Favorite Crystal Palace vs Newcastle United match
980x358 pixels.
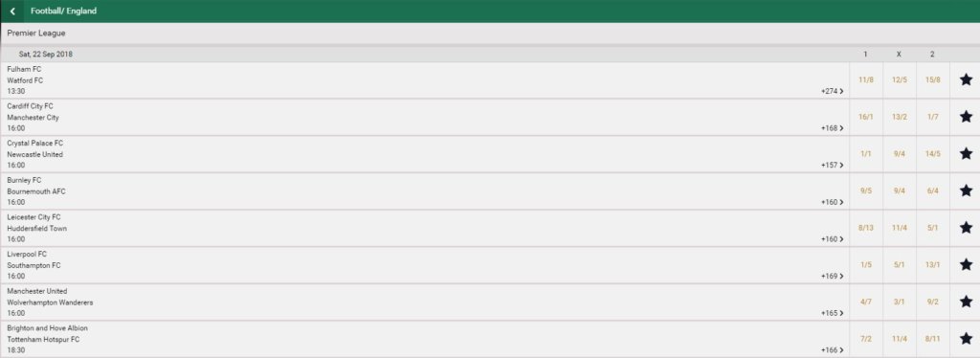pyautogui.click(x=966, y=153)
